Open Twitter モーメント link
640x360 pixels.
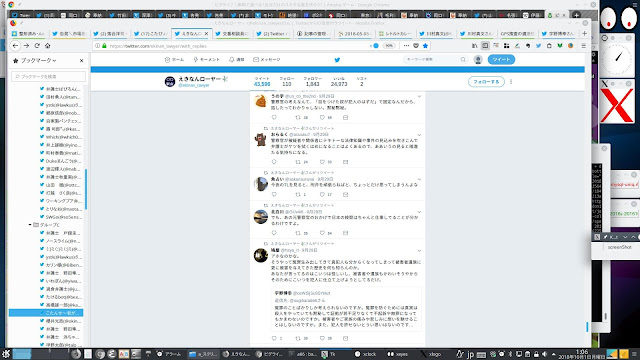coord(207,60)
